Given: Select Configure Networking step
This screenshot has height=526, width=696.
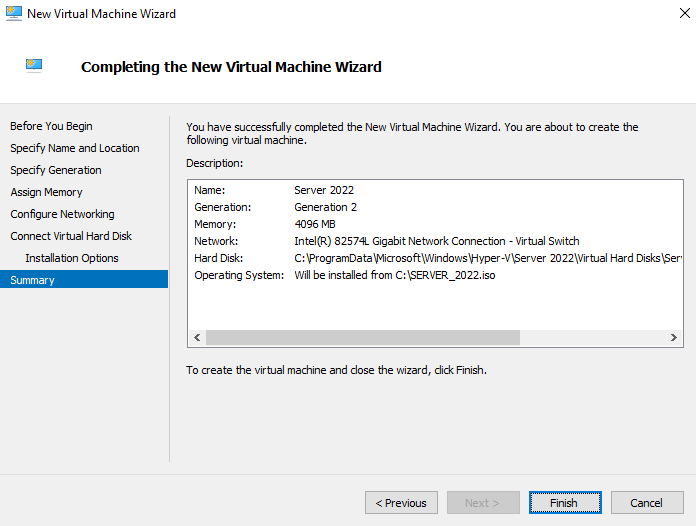Looking at the screenshot, I should tap(62, 214).
